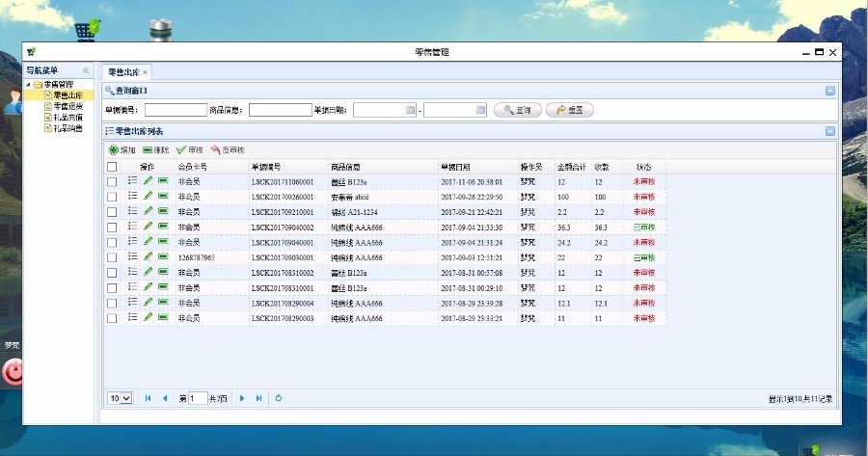Check the box for row LSCK201708290003
This screenshot has width=868, height=456.
pos(112,318)
